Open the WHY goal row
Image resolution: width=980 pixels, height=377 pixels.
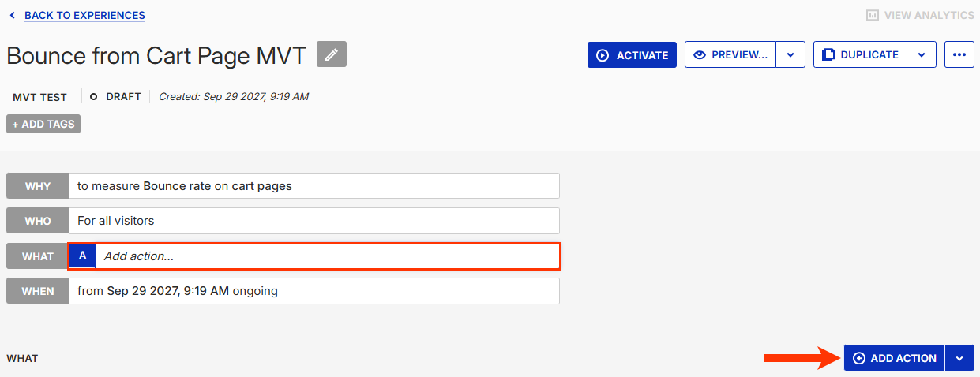click(314, 186)
